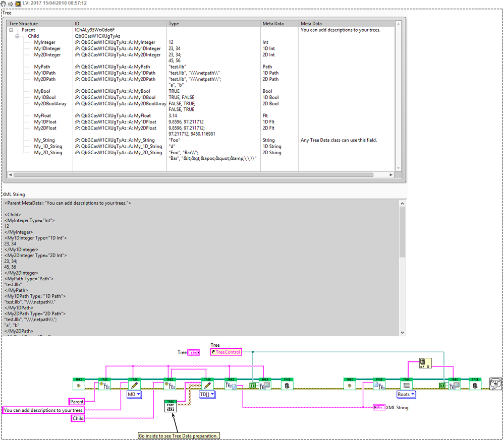Click the '<Child>' line in XML String
Image resolution: width=504 pixels, height=441 pixels.
[x=13, y=215]
